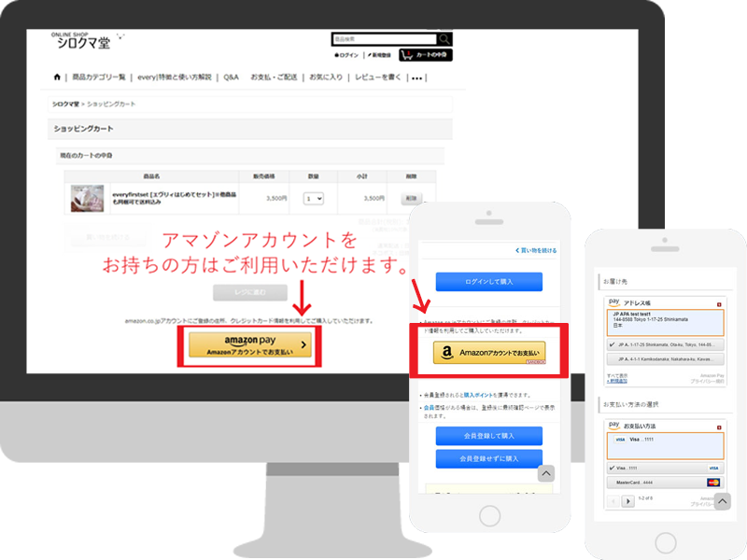Click the greyed レジに進む button
Image resolution: width=747 pixels, height=560 pixels.
[x=250, y=292]
